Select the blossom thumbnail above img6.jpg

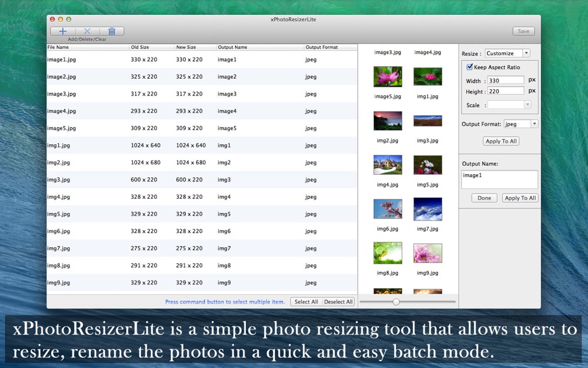(387, 209)
